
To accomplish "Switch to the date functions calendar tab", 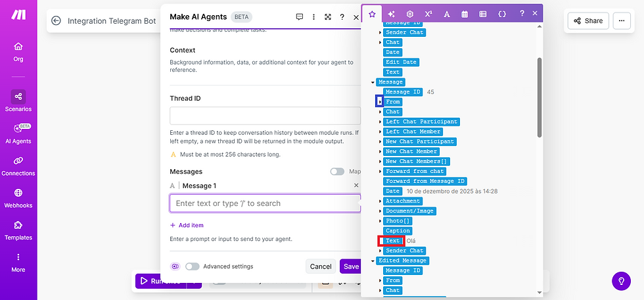I will 465,14.
